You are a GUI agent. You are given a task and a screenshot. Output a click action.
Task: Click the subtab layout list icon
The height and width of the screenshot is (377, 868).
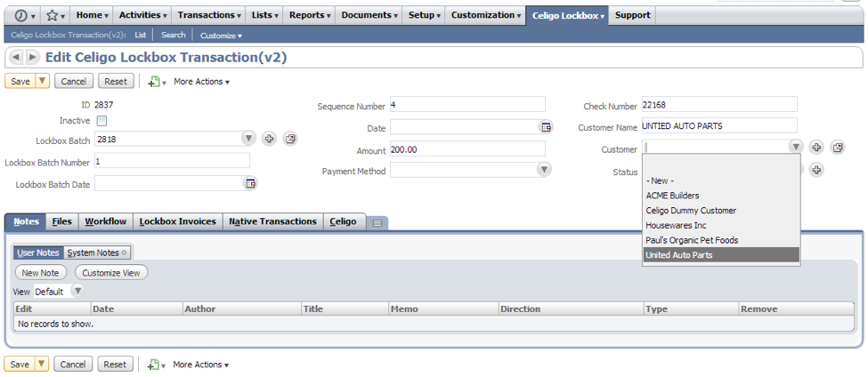pyautogui.click(x=377, y=222)
